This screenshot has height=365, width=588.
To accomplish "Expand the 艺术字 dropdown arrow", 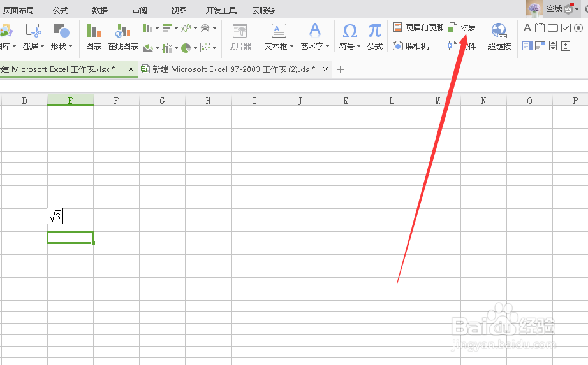I will (x=328, y=47).
